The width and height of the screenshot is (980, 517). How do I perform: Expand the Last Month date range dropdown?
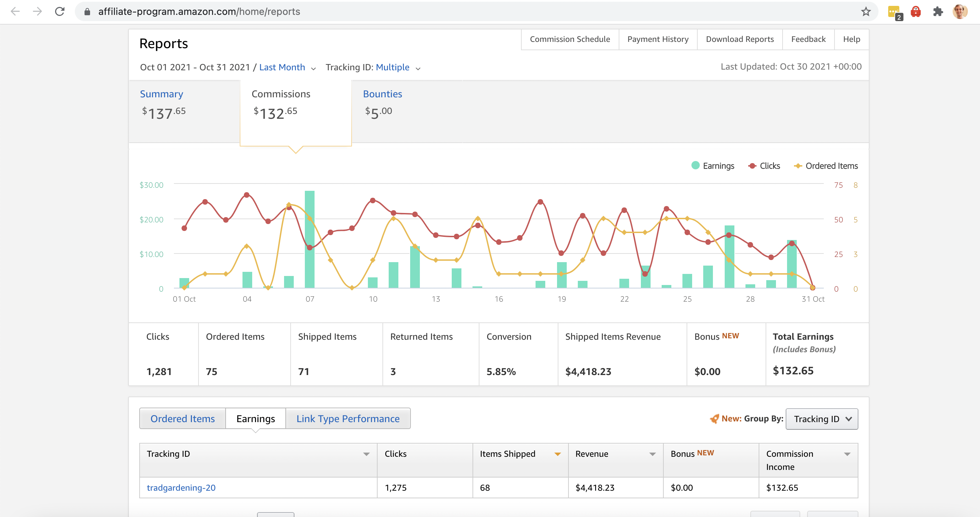click(287, 67)
